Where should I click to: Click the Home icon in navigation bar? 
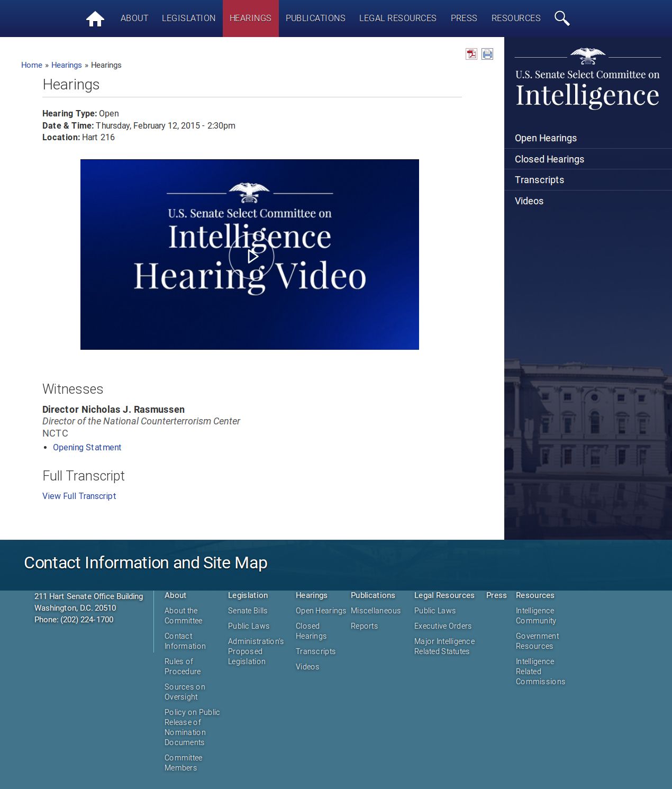tap(95, 19)
